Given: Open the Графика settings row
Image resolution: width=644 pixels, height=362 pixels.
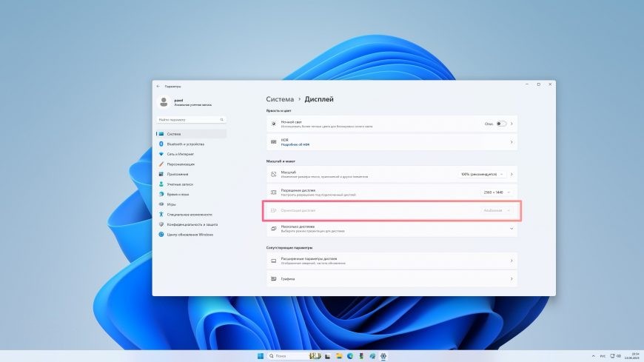Looking at the screenshot, I should (392, 278).
